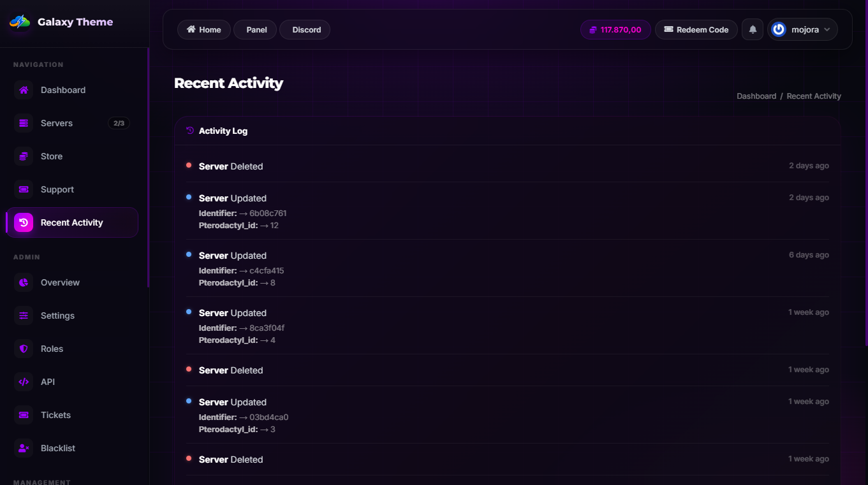This screenshot has width=868, height=485.
Task: Open the Discord link button
Action: click(305, 29)
